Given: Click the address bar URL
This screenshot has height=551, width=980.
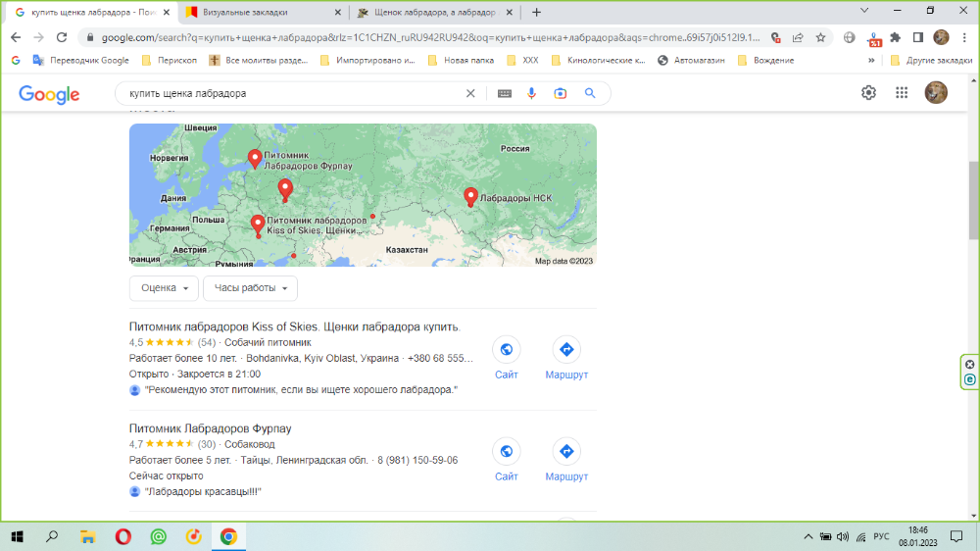Looking at the screenshot, I should pyautogui.click(x=430, y=37).
